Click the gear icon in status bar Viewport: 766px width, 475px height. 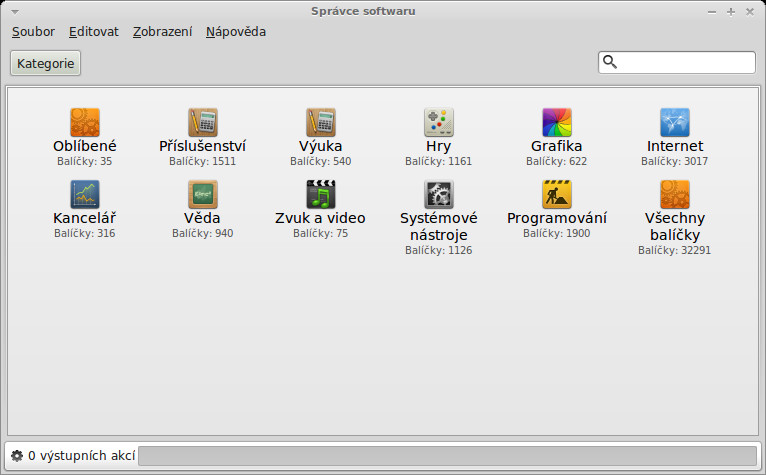tap(17, 455)
